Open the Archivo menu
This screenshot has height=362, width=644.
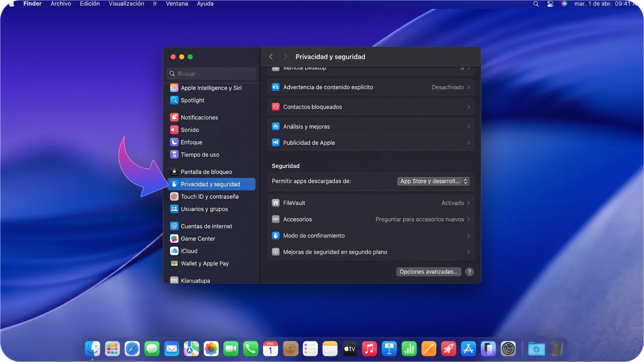[61, 4]
